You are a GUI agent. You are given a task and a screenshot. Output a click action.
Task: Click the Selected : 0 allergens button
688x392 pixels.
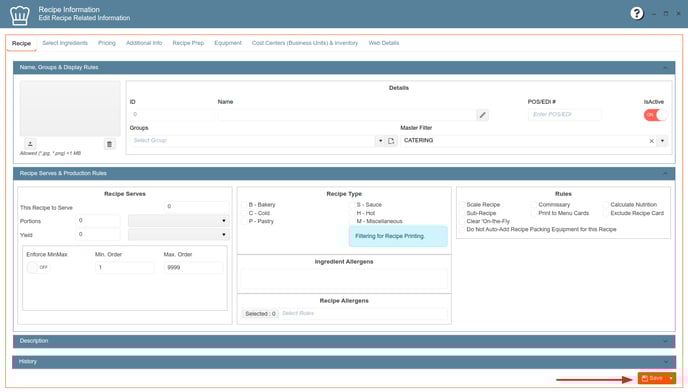260,314
